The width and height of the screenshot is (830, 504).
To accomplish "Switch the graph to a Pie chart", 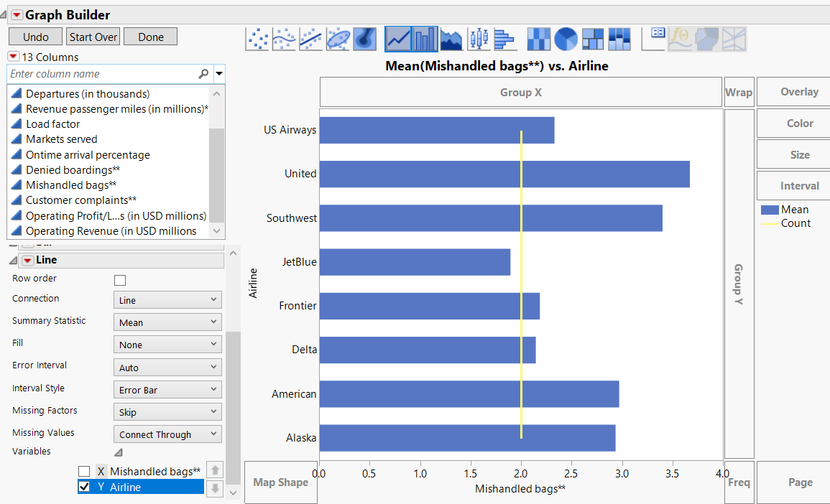I will 566,39.
